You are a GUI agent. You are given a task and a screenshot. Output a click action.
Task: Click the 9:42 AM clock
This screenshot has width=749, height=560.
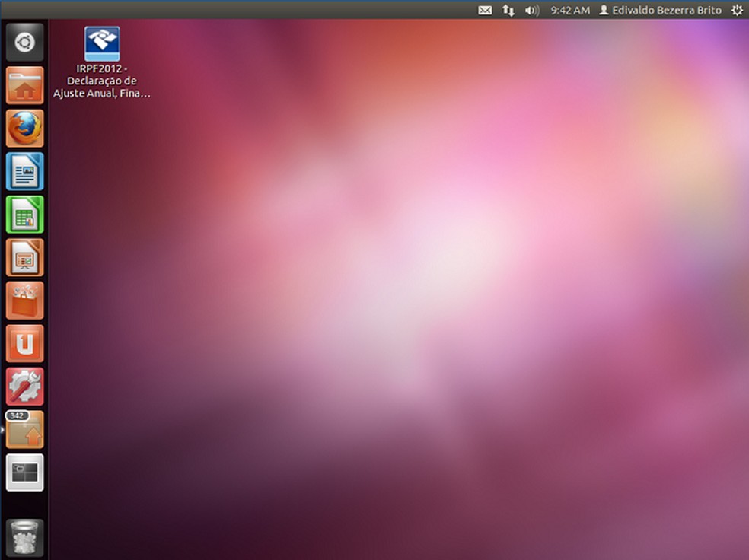(x=570, y=10)
